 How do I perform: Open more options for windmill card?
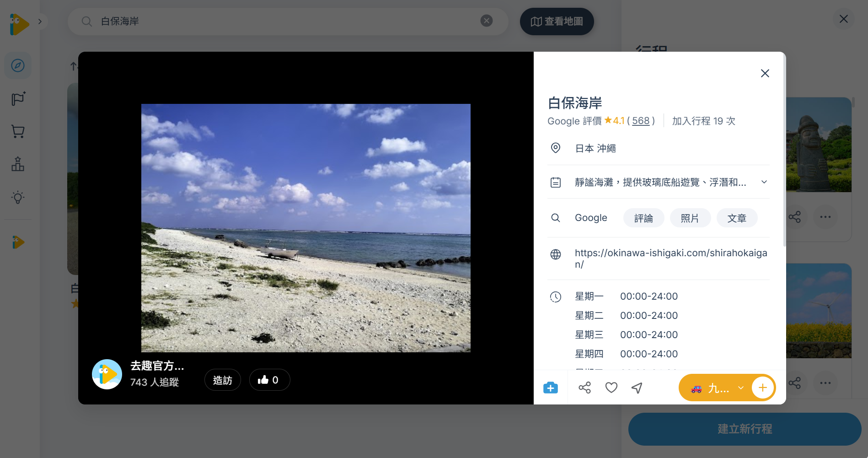pyautogui.click(x=825, y=383)
